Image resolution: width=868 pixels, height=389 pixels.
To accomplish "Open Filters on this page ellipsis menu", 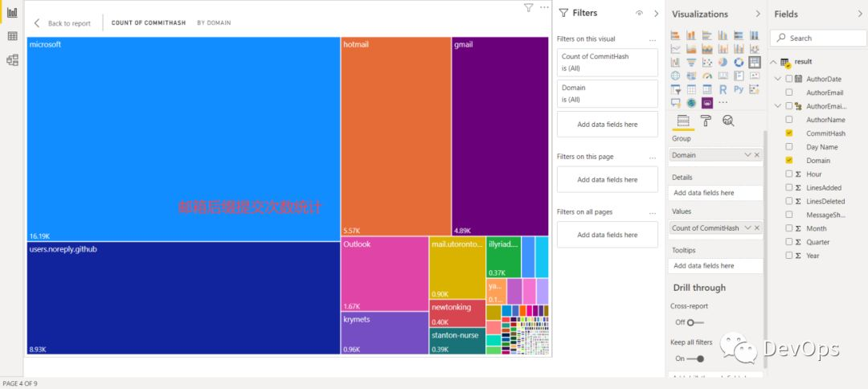I will [x=652, y=158].
